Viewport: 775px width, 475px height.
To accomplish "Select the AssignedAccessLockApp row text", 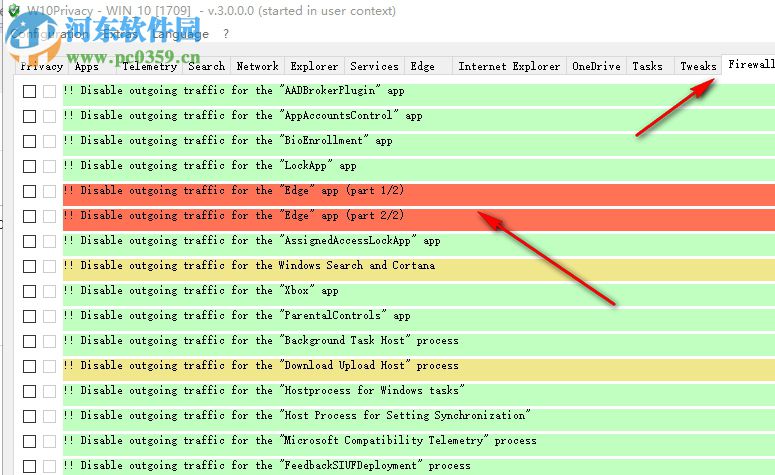I will click(252, 241).
